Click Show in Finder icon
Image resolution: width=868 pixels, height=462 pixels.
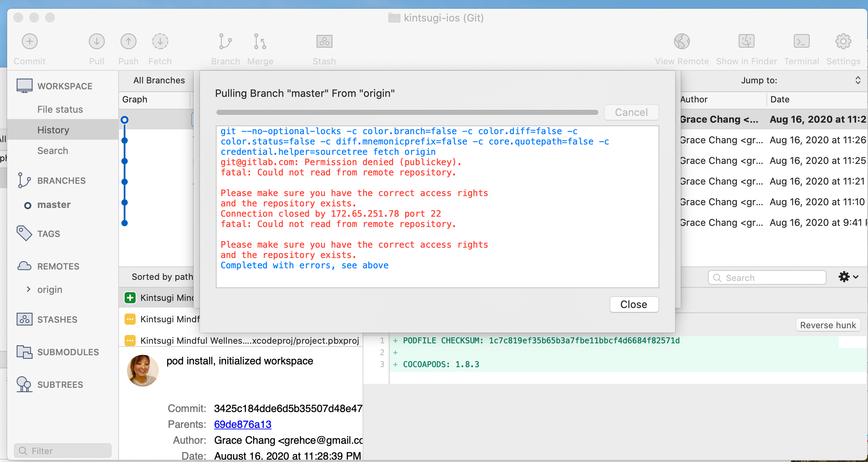pyautogui.click(x=746, y=42)
